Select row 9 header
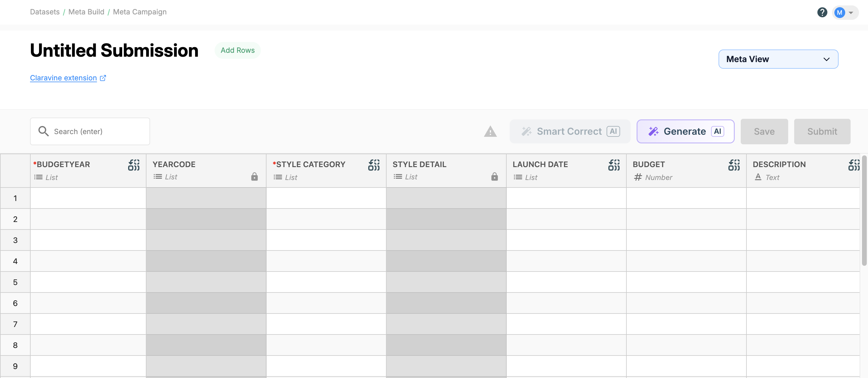This screenshot has width=868, height=378. click(x=15, y=366)
